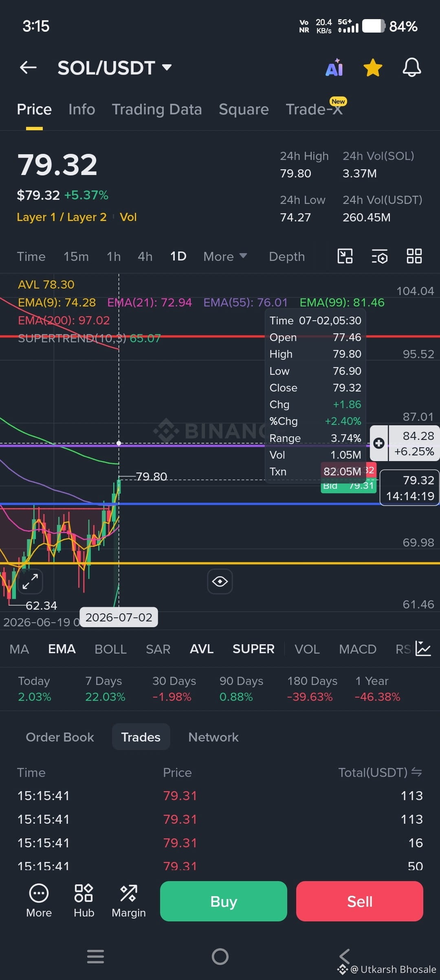Open the Trade-X tab
The width and height of the screenshot is (440, 980).
coord(314,109)
